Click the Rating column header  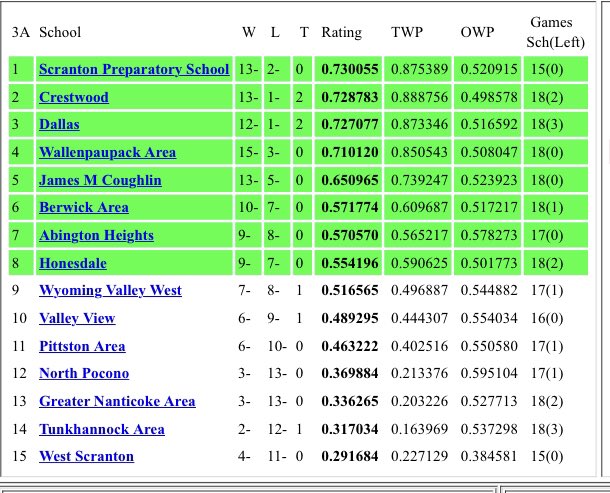pyautogui.click(x=342, y=32)
